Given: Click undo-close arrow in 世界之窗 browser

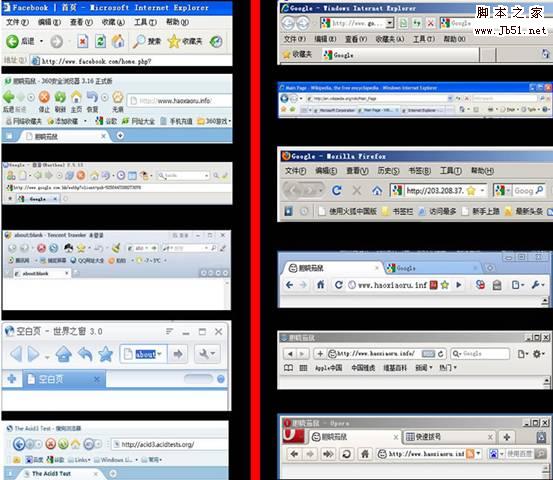Looking at the screenshot, I should [x=85, y=354].
